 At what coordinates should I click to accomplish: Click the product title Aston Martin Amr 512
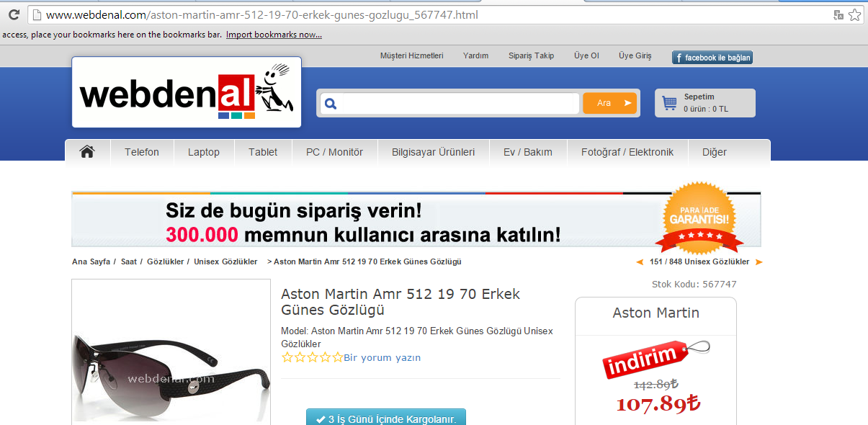pos(401,302)
